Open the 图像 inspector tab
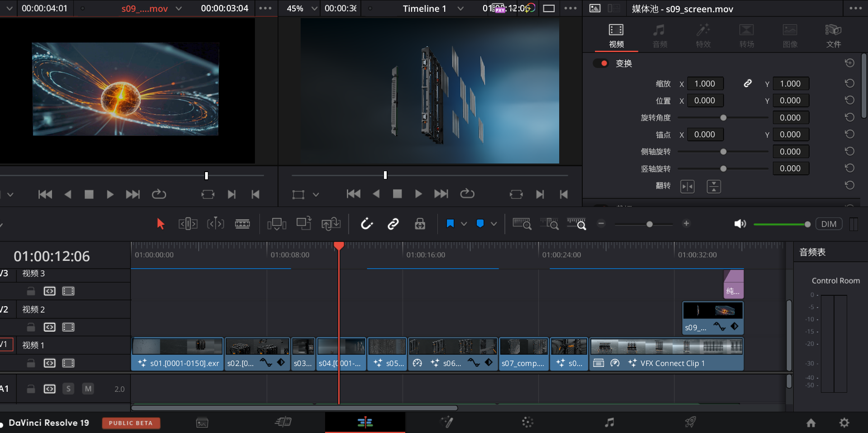This screenshot has width=868, height=433. click(790, 36)
